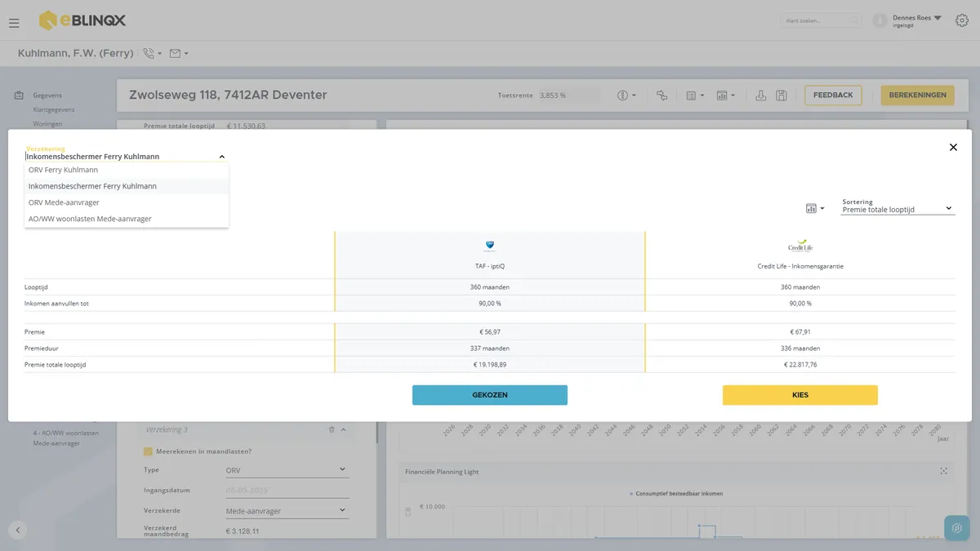Open the chart view menu in the dialog
The height and width of the screenshot is (551, 980).
coord(815,209)
